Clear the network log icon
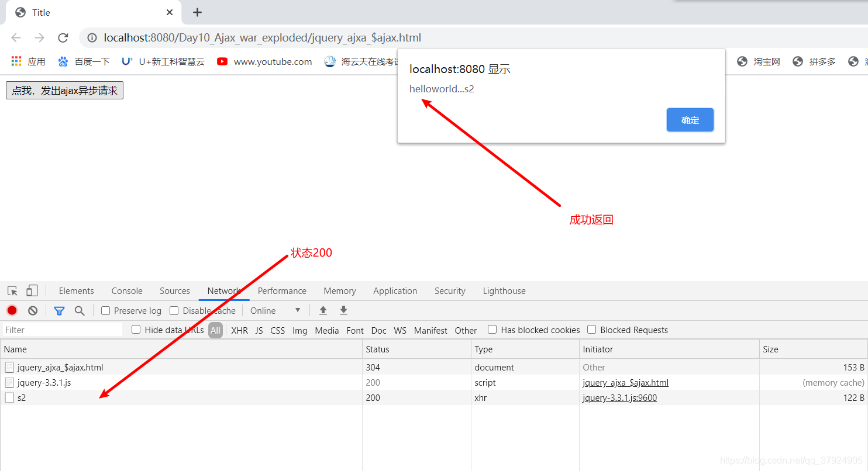 tap(33, 310)
